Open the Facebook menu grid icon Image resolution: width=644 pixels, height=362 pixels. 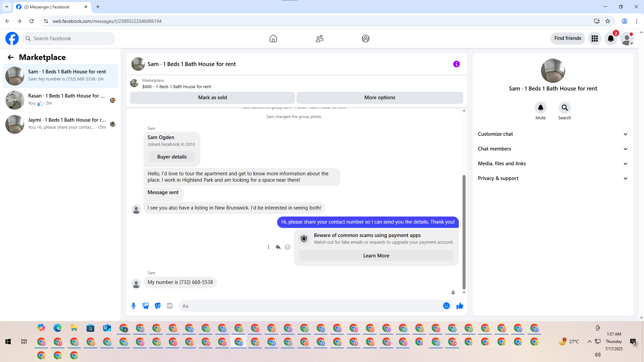pos(595,39)
